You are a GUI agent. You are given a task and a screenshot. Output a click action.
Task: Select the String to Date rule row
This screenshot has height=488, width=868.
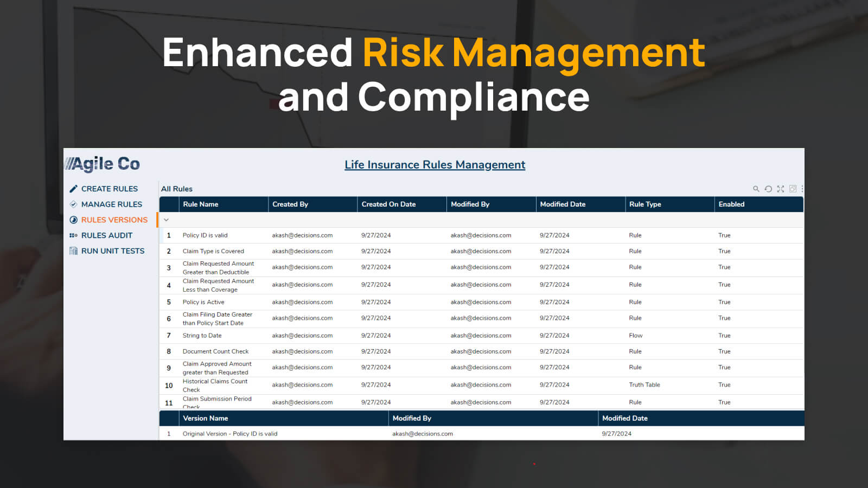tap(202, 336)
